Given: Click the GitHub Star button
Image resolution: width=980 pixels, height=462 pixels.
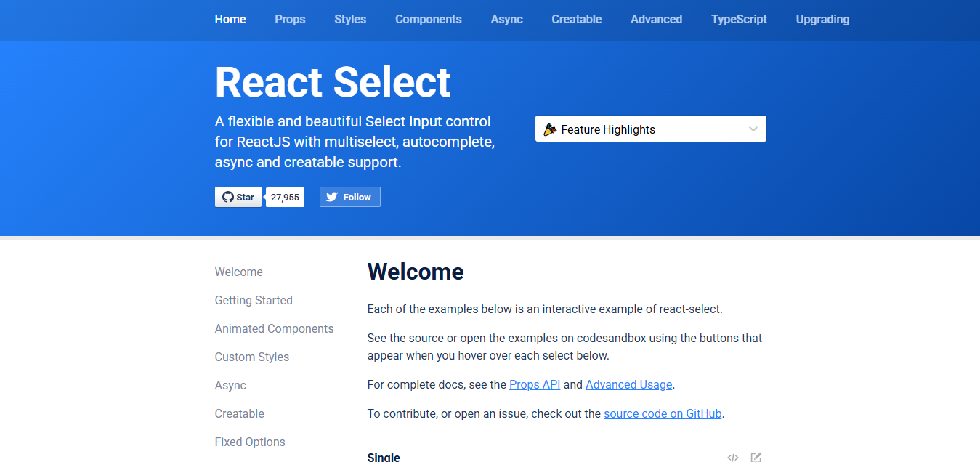Looking at the screenshot, I should click(x=238, y=197).
